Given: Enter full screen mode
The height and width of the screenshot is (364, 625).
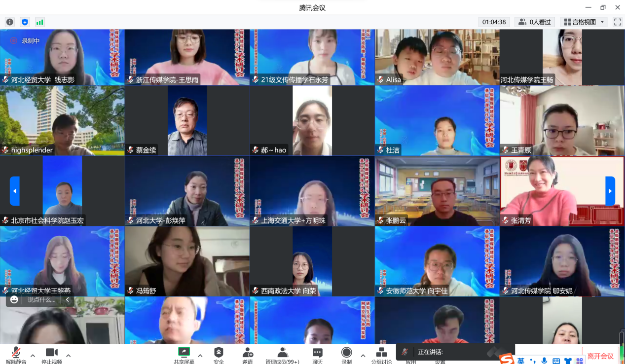Looking at the screenshot, I should click(617, 22).
